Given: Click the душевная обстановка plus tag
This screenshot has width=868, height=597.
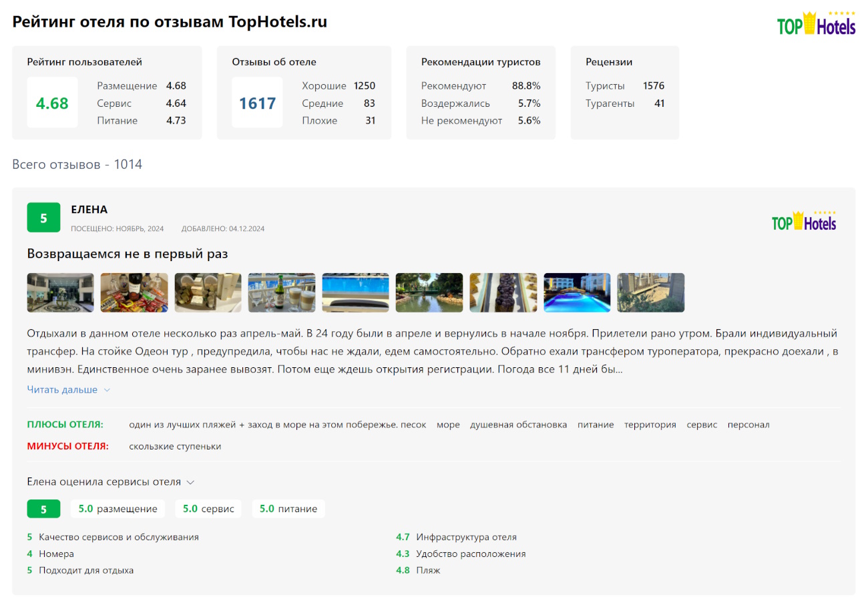Looking at the screenshot, I should pyautogui.click(x=519, y=425).
